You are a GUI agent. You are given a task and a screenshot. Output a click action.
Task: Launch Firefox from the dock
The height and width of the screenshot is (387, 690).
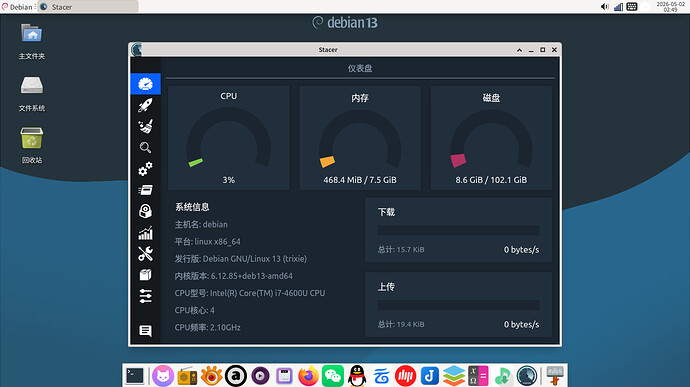click(308, 376)
